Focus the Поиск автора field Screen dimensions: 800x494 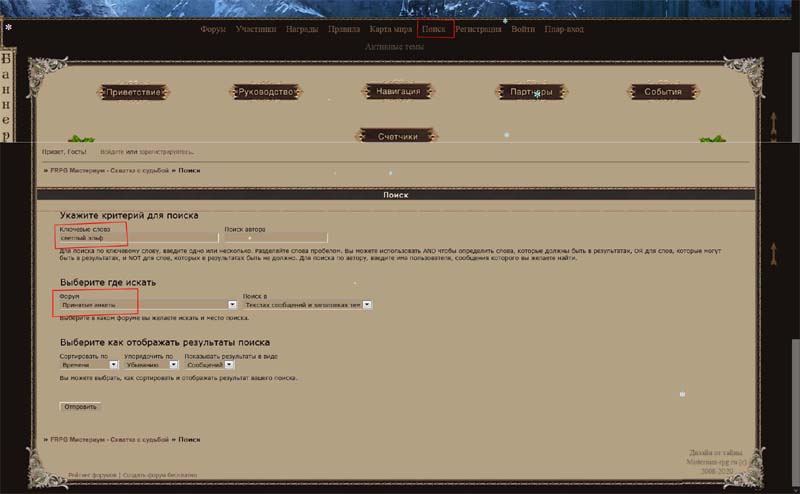coord(276,238)
